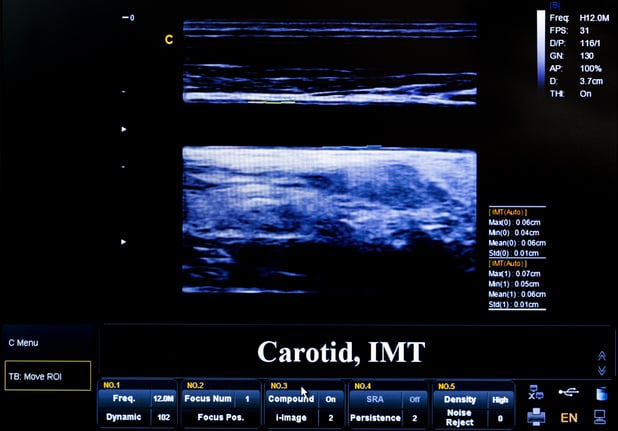Image resolution: width=618 pixels, height=431 pixels.
Task: Click the Compound label in NO.3
Action: click(291, 399)
